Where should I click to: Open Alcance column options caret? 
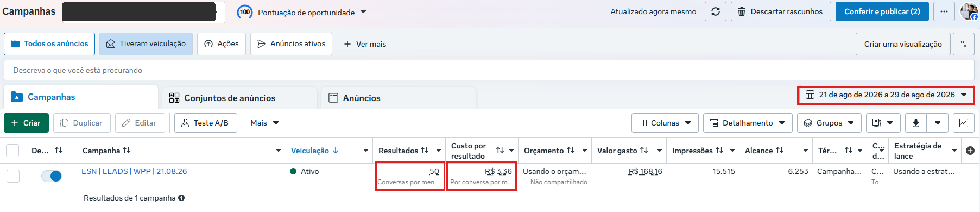pyautogui.click(x=806, y=151)
